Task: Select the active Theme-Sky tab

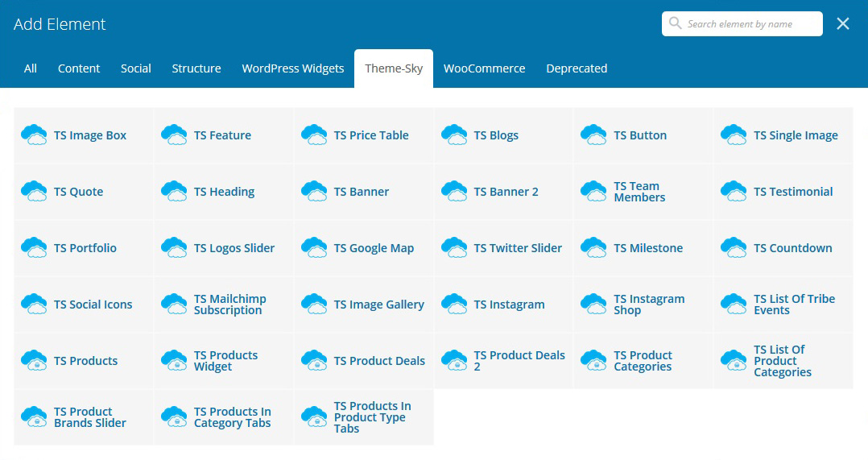Action: [x=394, y=68]
